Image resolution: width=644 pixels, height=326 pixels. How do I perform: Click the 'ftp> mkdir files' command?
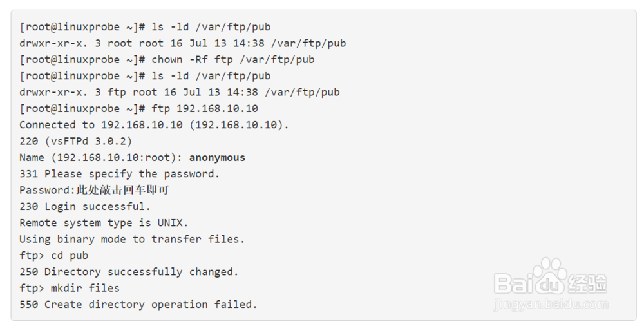[x=69, y=288]
